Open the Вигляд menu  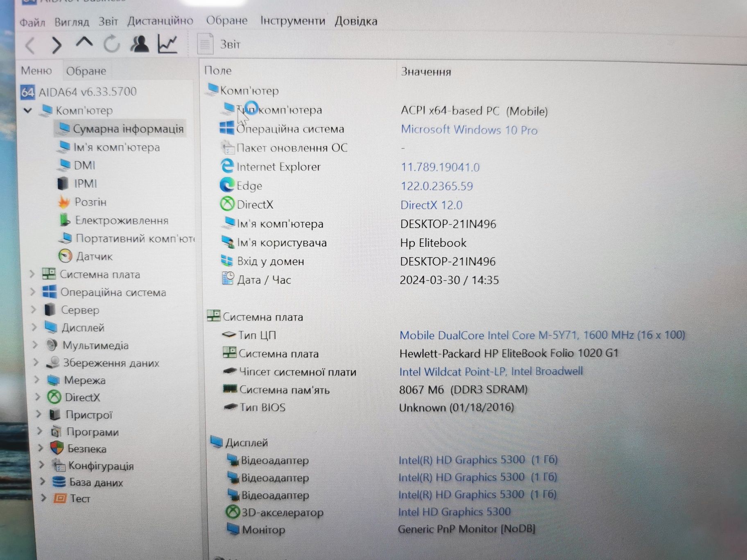coord(72,22)
